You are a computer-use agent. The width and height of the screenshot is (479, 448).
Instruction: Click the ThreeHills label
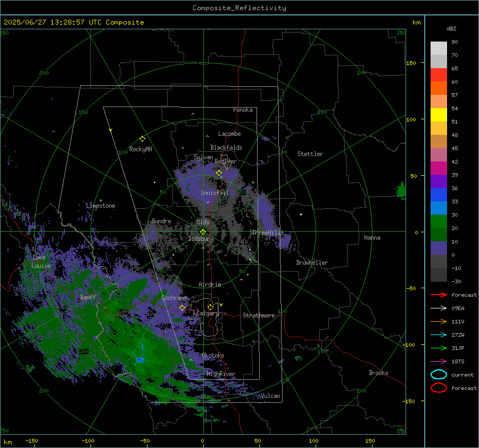coord(268,233)
